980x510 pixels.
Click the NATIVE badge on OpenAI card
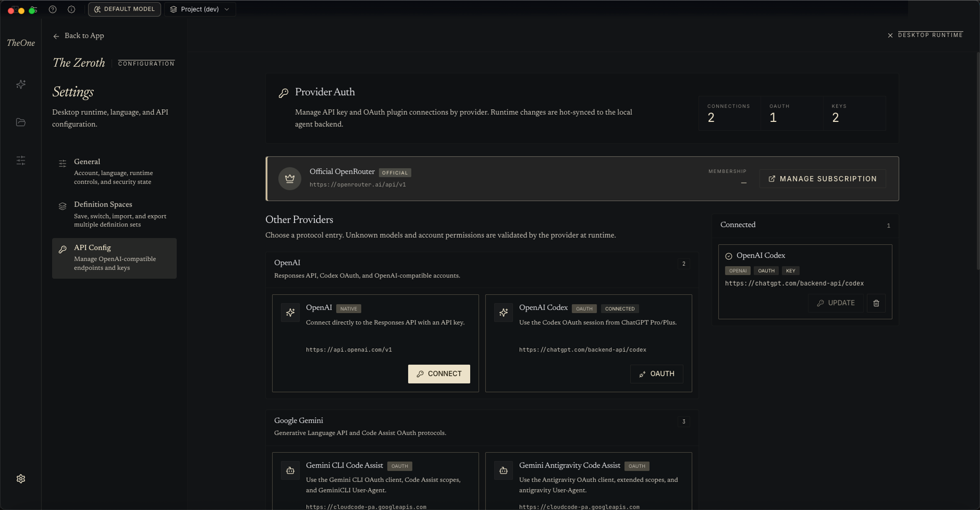coord(349,309)
